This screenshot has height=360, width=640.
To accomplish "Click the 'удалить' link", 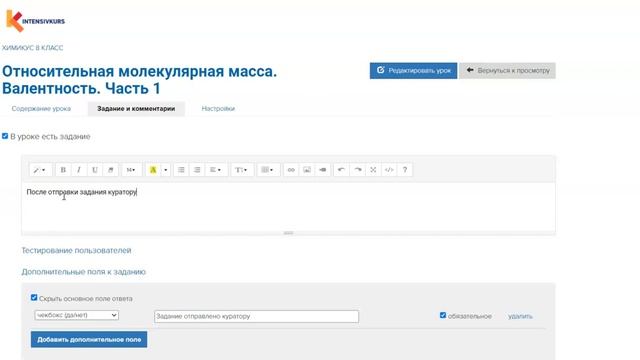I will tap(520, 316).
